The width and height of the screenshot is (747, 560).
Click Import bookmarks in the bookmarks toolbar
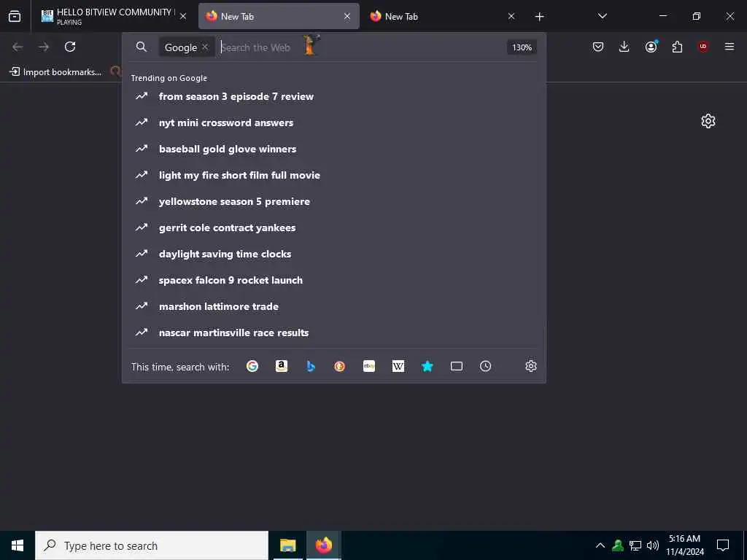point(55,72)
